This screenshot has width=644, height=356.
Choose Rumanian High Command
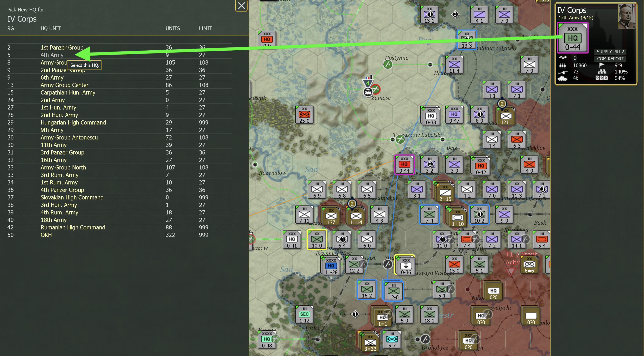tap(120, 227)
